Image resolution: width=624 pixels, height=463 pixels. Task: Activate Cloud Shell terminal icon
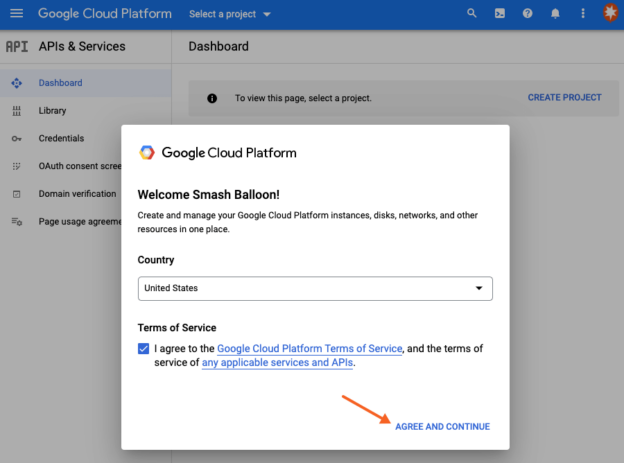coord(500,14)
